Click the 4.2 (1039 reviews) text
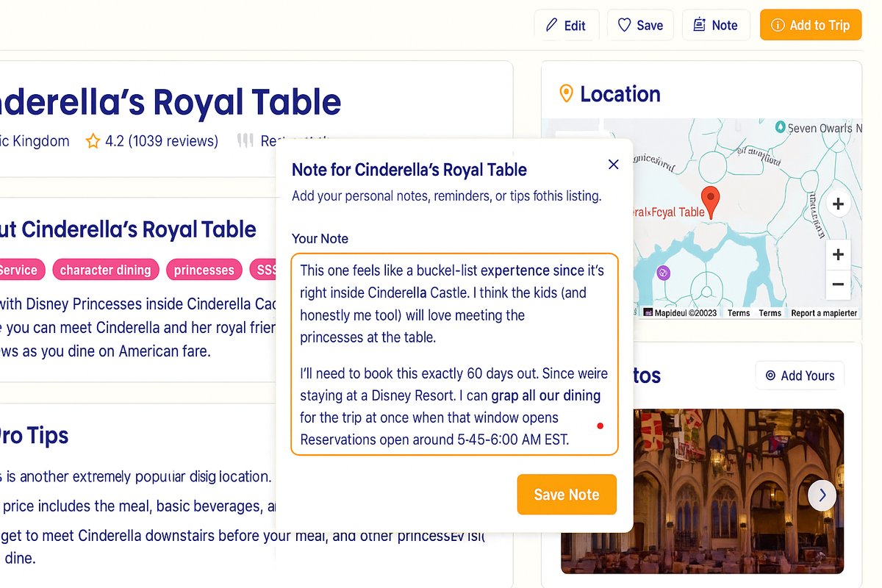This screenshot has width=882, height=588. tap(162, 141)
